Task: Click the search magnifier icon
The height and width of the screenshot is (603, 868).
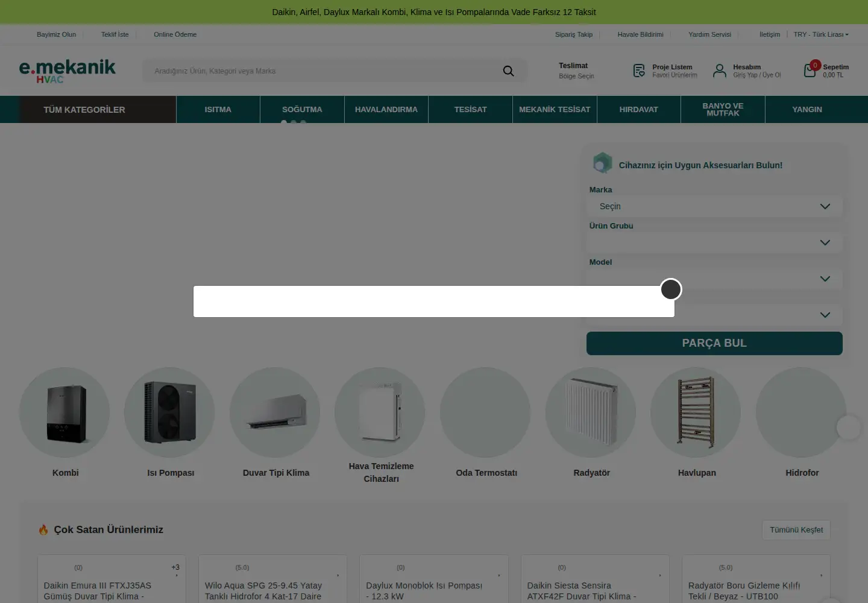Action: click(x=508, y=71)
